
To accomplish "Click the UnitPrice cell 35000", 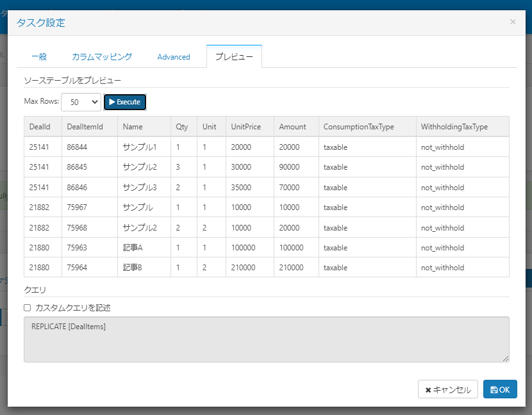I will 250,187.
